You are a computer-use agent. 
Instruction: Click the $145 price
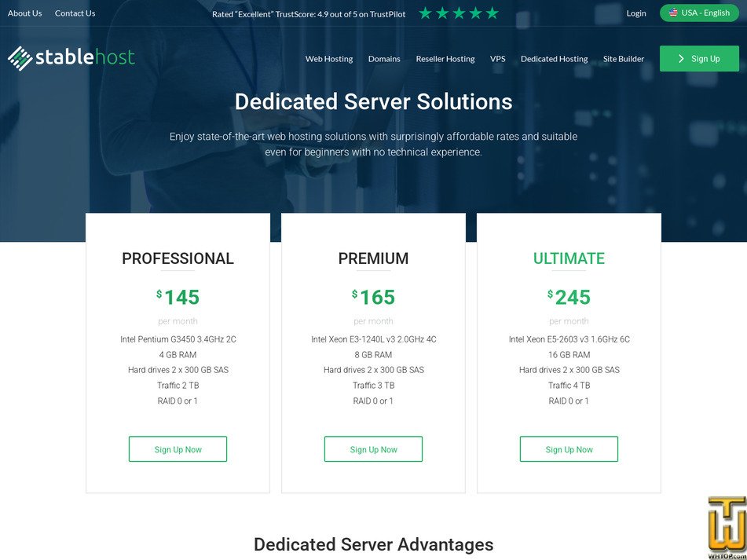click(x=178, y=297)
